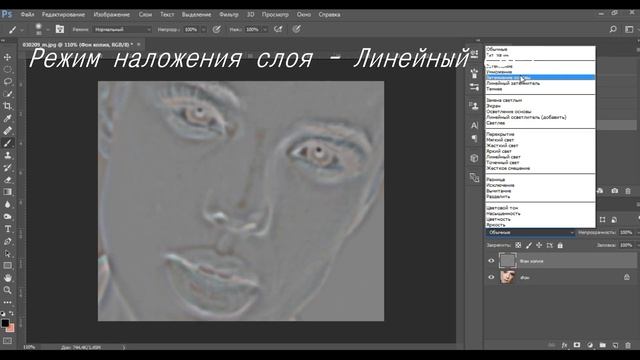Click the background color swatch

(11, 328)
